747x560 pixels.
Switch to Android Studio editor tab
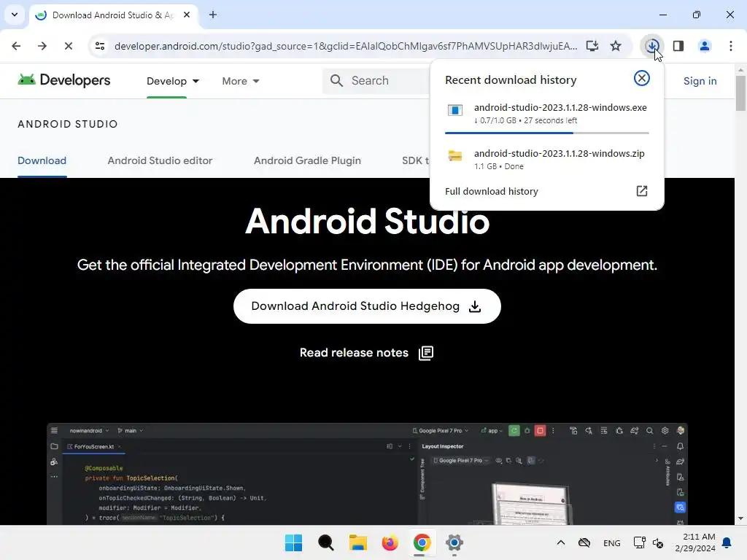[x=160, y=160]
